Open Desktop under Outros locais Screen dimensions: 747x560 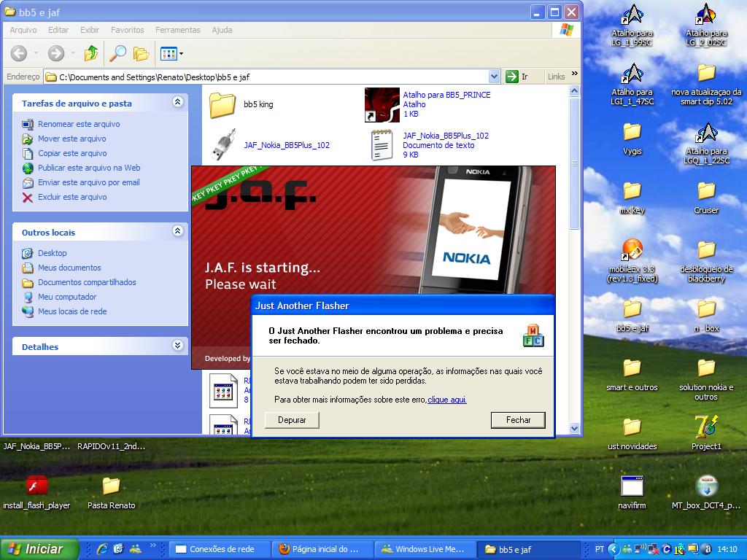(53, 253)
